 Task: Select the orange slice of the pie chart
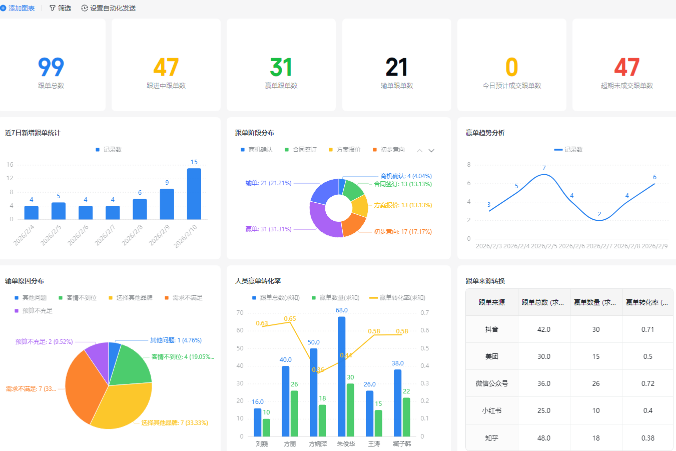click(x=84, y=386)
